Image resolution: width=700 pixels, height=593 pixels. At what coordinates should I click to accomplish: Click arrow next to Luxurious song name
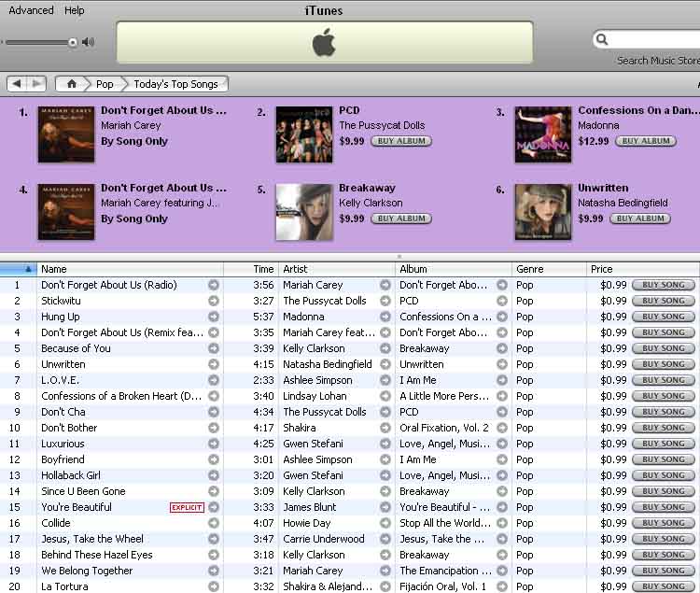click(214, 444)
